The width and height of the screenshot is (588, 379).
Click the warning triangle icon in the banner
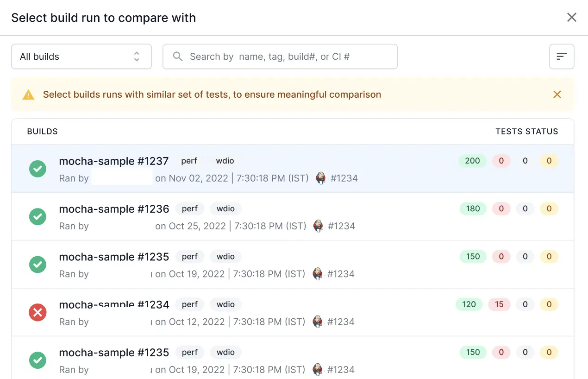[x=28, y=95]
